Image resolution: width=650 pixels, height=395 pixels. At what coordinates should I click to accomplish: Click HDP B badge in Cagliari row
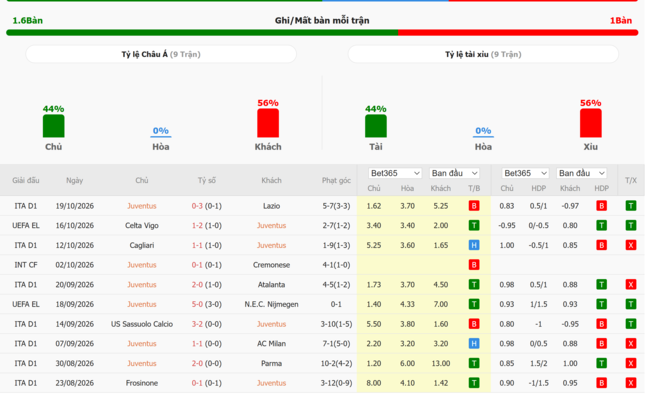coord(601,245)
